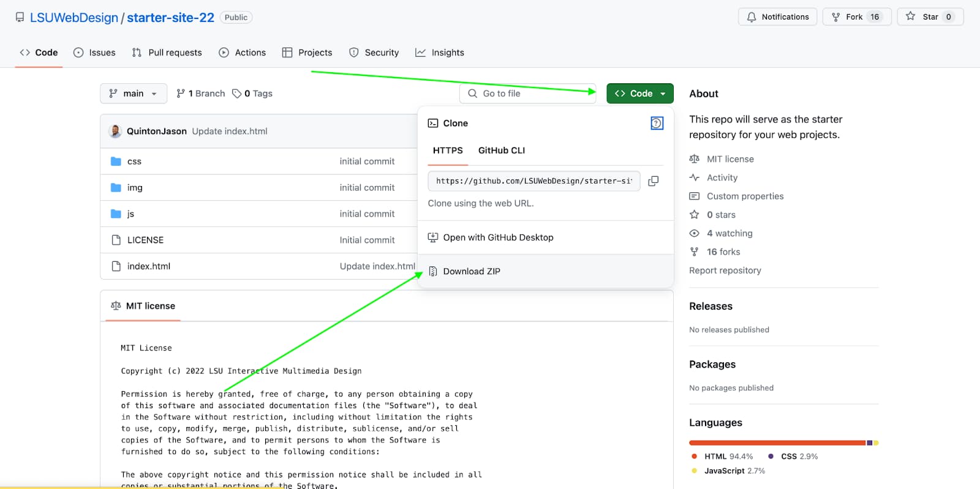Open the Releases heading link
Viewport: 980px width, 489px height.
click(x=710, y=307)
